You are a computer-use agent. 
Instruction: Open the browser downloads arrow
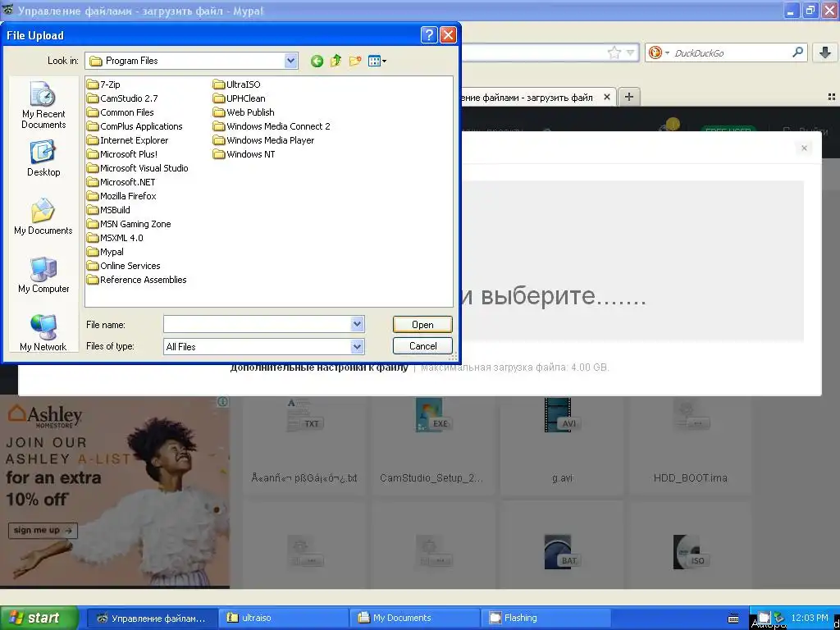[x=825, y=52]
